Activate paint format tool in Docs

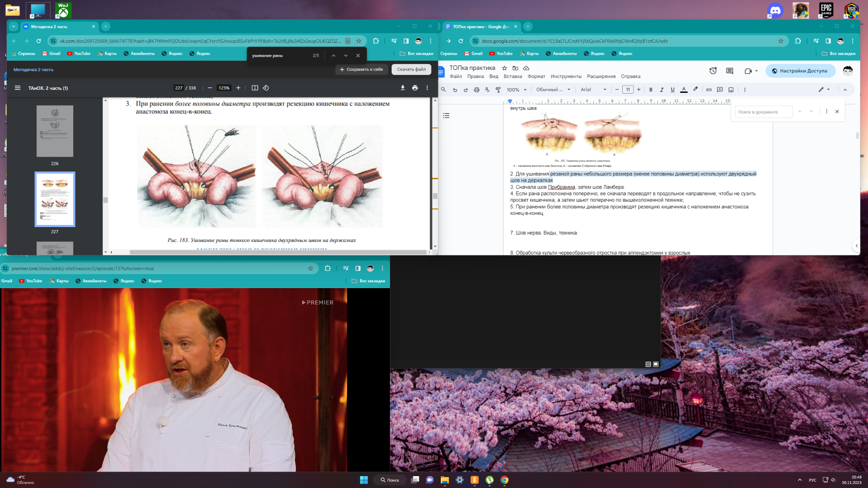(498, 89)
